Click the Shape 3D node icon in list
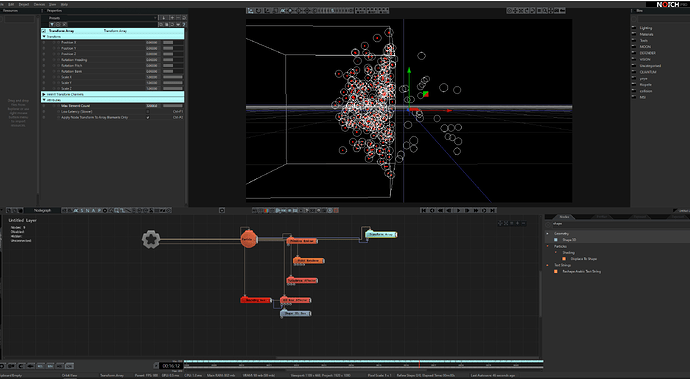 [556, 240]
